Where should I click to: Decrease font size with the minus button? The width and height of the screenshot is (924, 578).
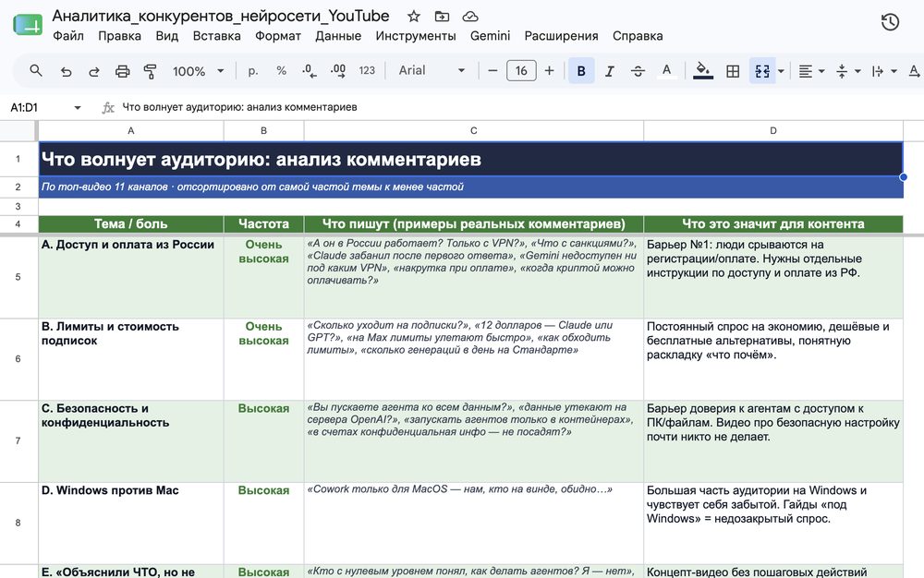(492, 71)
